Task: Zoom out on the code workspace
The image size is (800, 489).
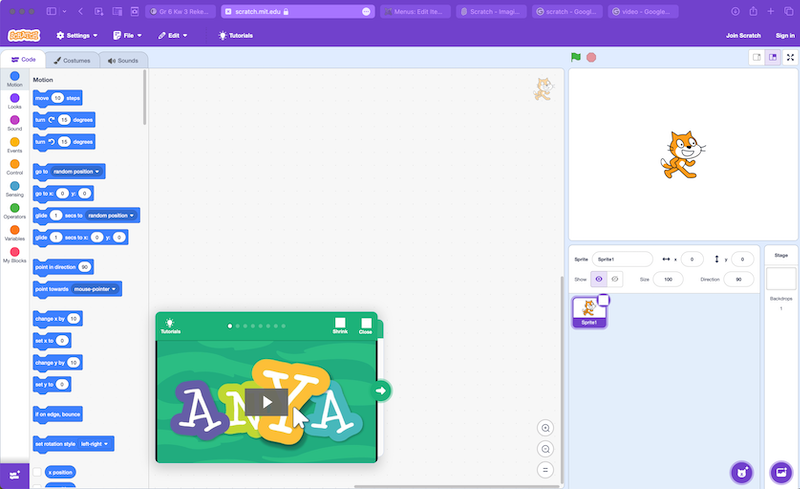Action: point(545,449)
